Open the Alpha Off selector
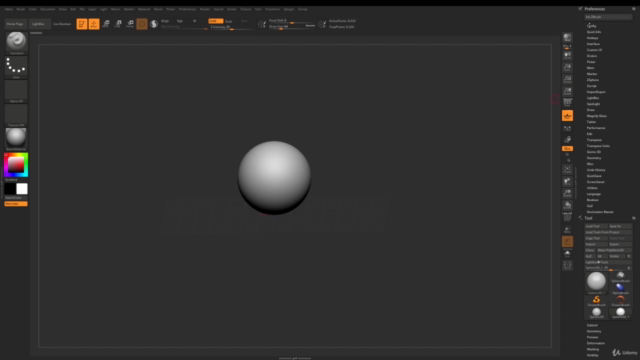Image resolution: width=640 pixels, height=360 pixels. click(16, 91)
